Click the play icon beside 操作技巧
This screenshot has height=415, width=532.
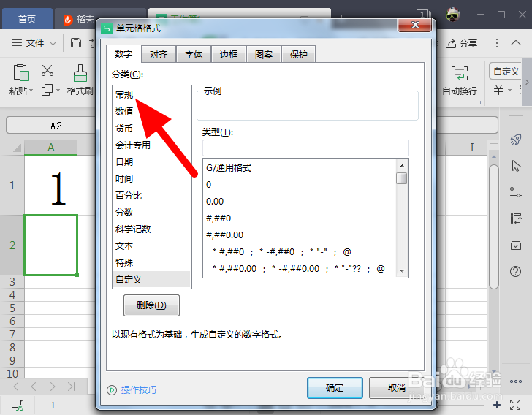click(x=112, y=390)
